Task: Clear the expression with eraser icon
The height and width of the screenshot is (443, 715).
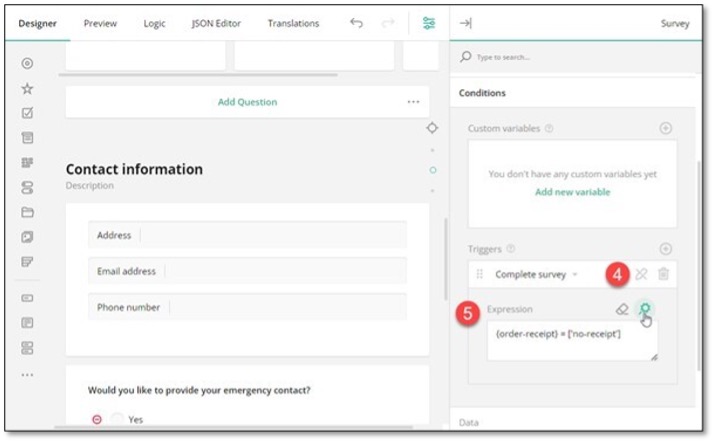Action: [x=622, y=309]
